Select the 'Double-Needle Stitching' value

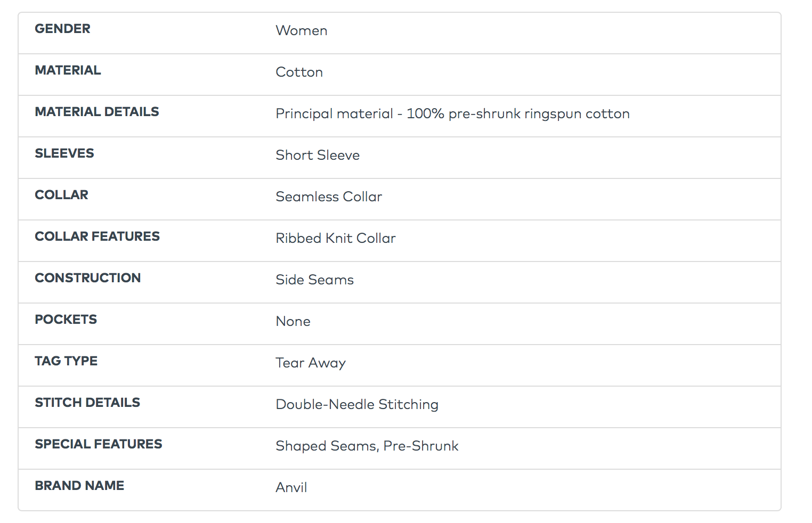coord(357,405)
